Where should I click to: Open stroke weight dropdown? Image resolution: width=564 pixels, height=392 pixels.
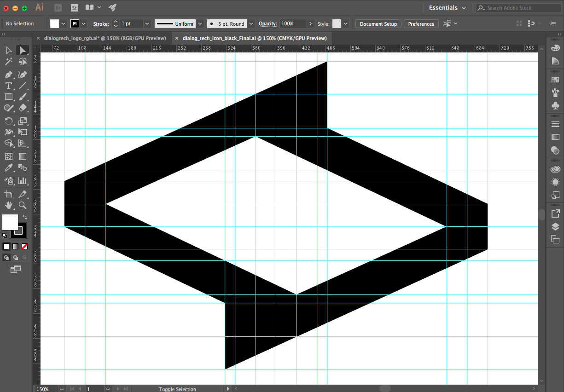point(147,23)
